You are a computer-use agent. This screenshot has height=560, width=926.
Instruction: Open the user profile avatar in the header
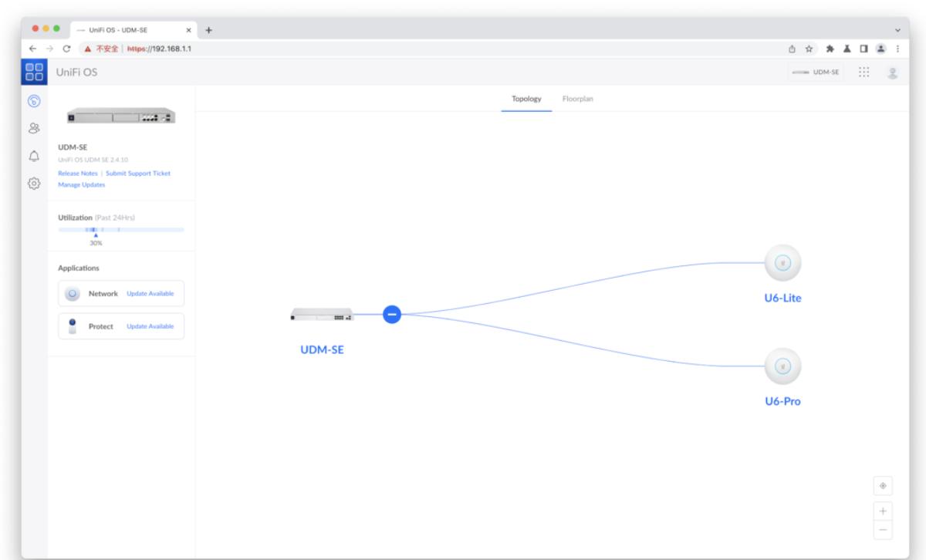pyautogui.click(x=894, y=73)
